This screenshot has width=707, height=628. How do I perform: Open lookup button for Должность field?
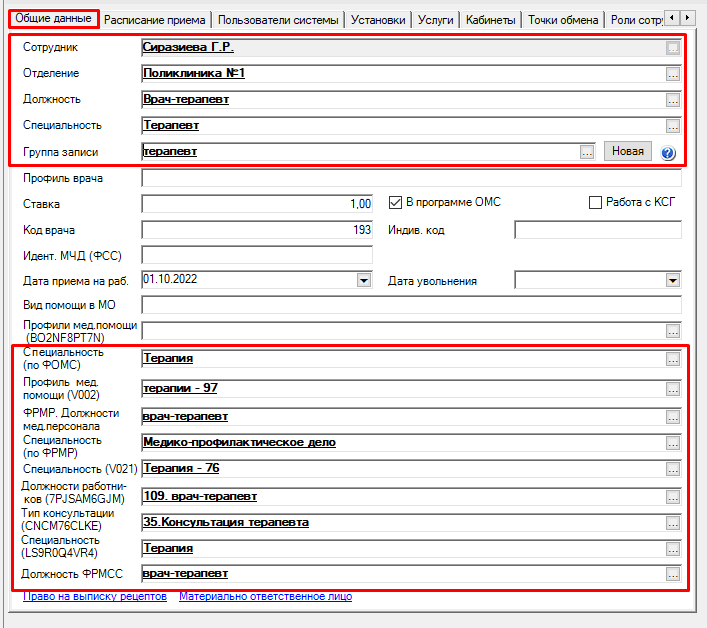673,100
